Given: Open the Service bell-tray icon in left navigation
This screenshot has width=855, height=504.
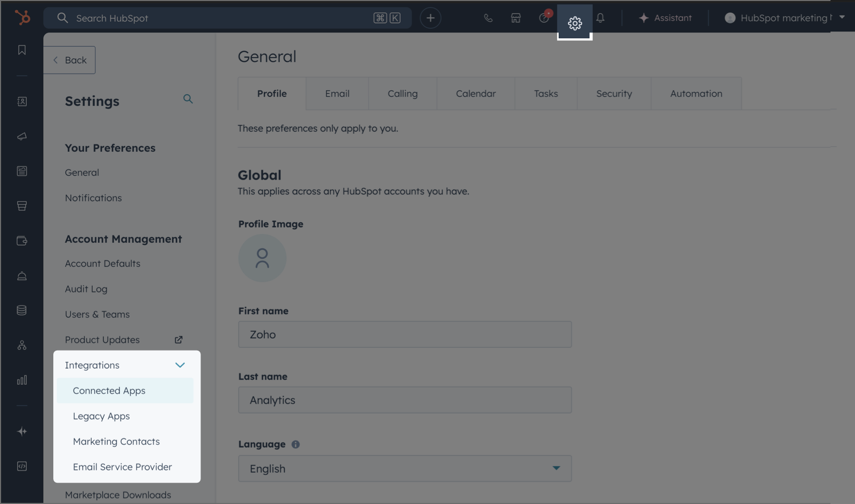Looking at the screenshot, I should coord(22,275).
